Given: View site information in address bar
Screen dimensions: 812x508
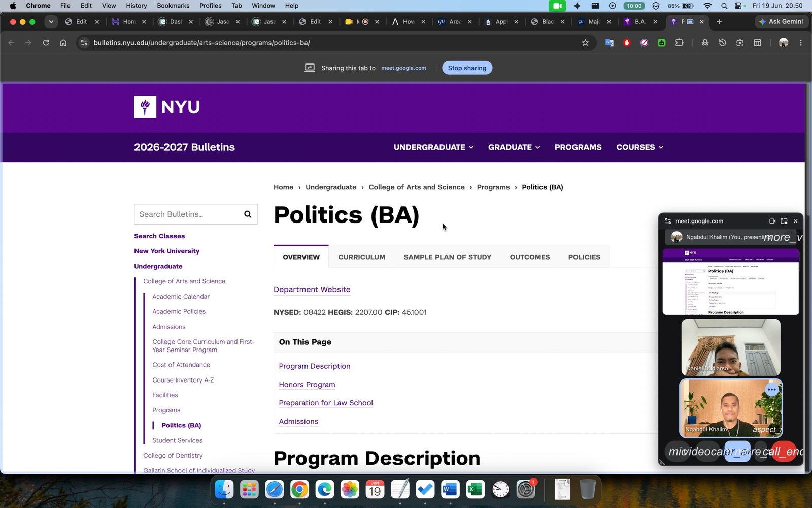Looking at the screenshot, I should [x=84, y=43].
